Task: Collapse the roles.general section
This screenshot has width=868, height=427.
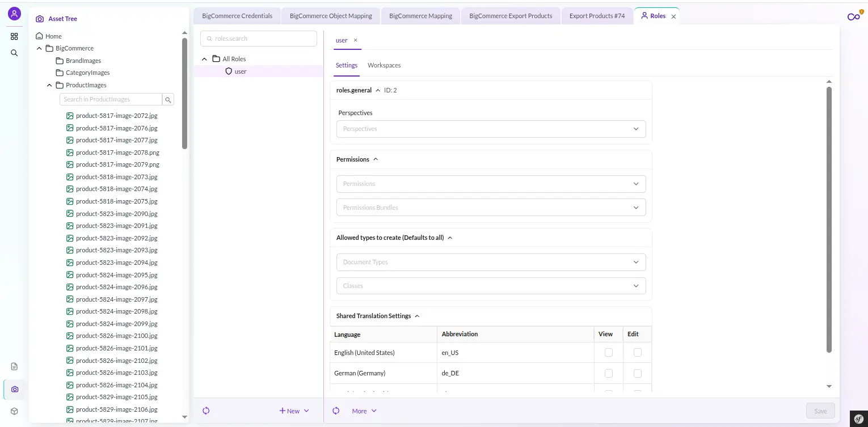Action: 378,90
